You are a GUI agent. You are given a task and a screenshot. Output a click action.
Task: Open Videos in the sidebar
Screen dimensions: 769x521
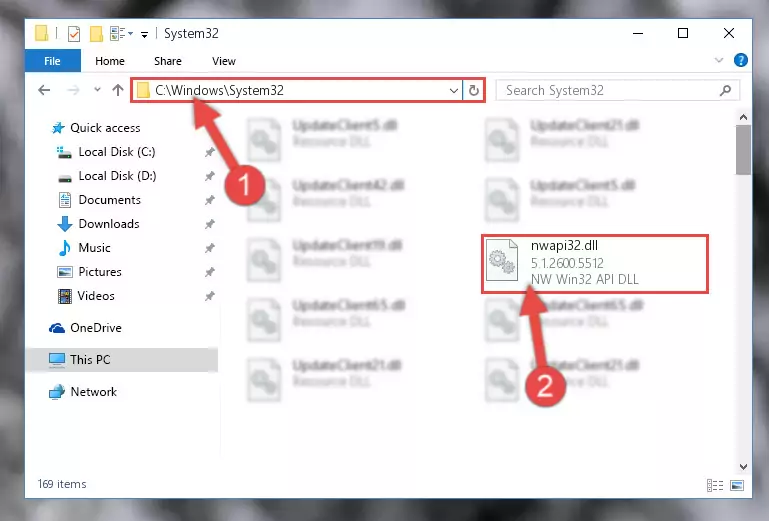click(96, 296)
